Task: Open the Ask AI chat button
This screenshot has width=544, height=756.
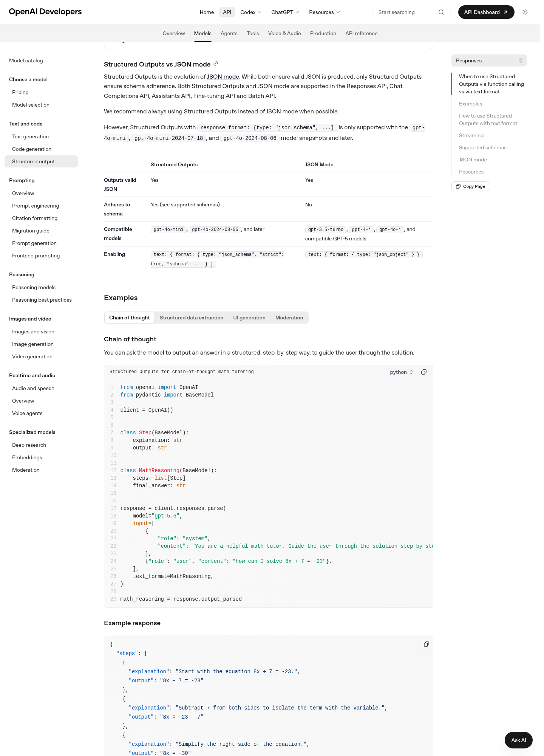Action: pos(518,740)
